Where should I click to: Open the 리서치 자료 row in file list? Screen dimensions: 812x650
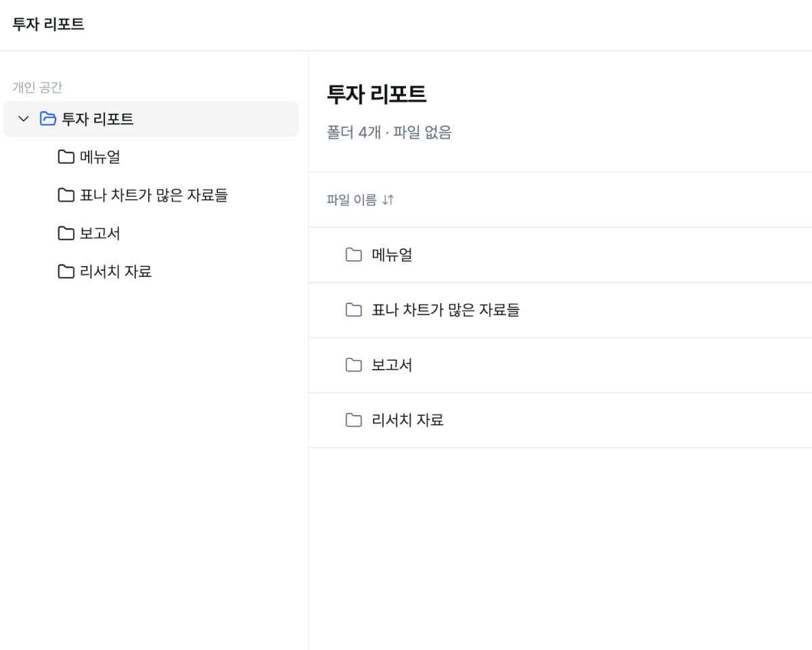tap(560, 420)
